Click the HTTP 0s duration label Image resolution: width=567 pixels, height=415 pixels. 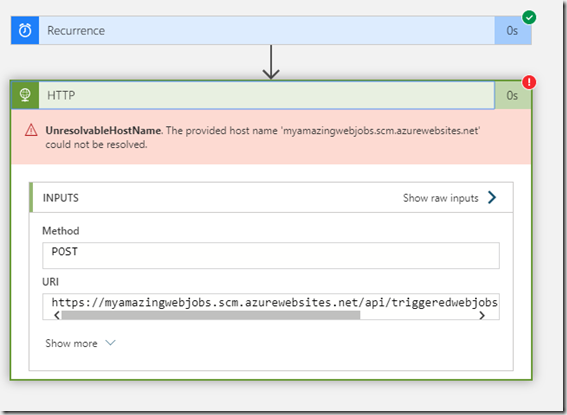point(512,95)
